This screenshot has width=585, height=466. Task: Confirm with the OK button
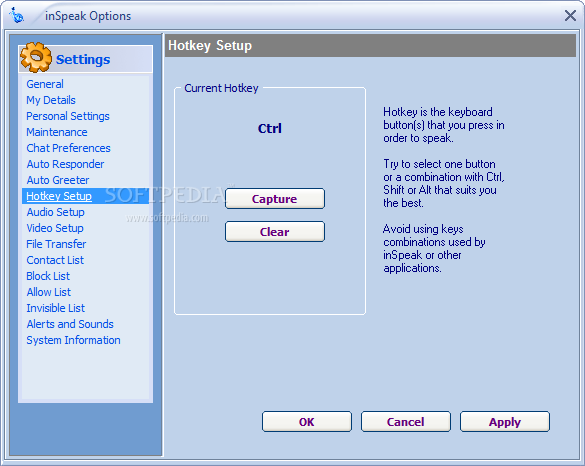pos(307,422)
